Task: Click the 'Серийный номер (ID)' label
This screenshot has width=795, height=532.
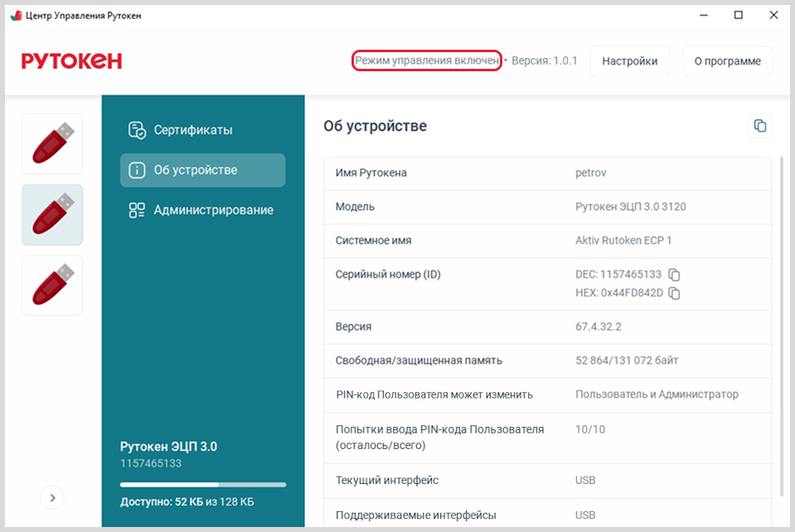Action: [388, 274]
